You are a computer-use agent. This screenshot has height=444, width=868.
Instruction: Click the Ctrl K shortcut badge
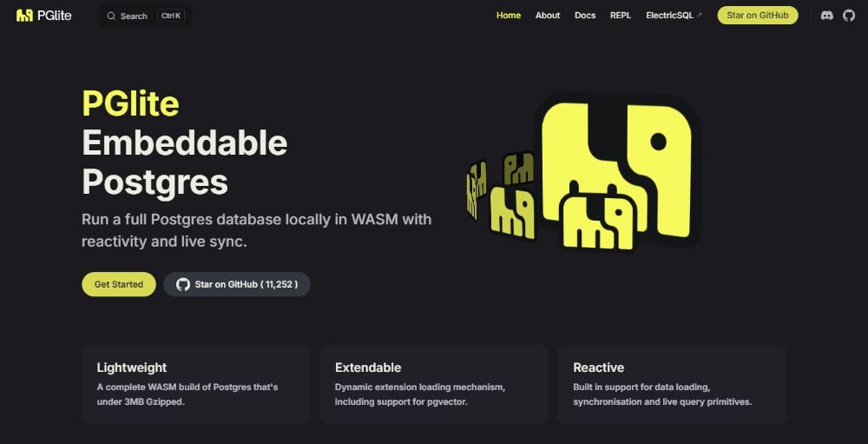point(170,17)
